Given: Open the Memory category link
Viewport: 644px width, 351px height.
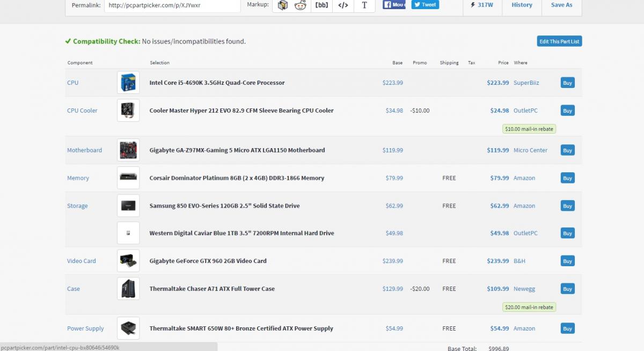Looking at the screenshot, I should point(78,178).
